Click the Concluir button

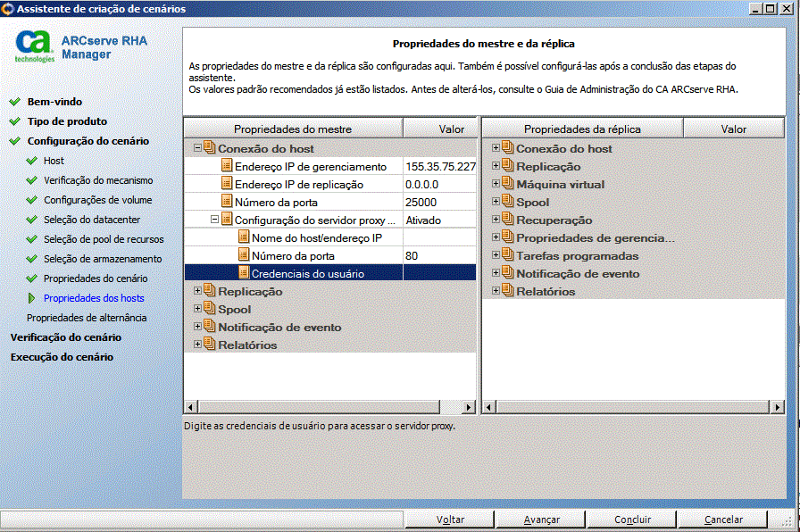pos(632,520)
